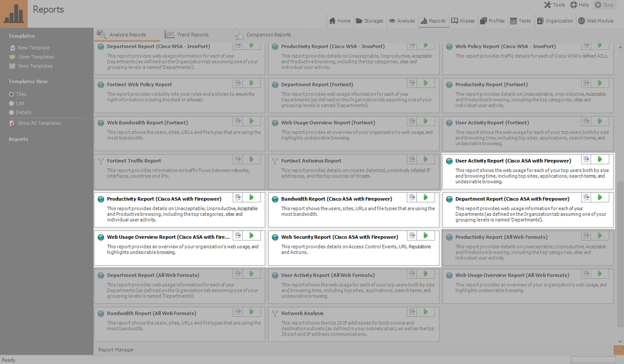Screen dimensions: 624x364
Task: Switch to the Trend Reports tab
Action: tap(187, 35)
